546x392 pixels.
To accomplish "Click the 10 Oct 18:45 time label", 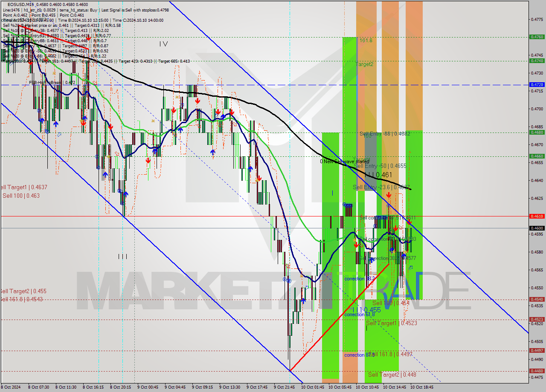I will (422, 387).
